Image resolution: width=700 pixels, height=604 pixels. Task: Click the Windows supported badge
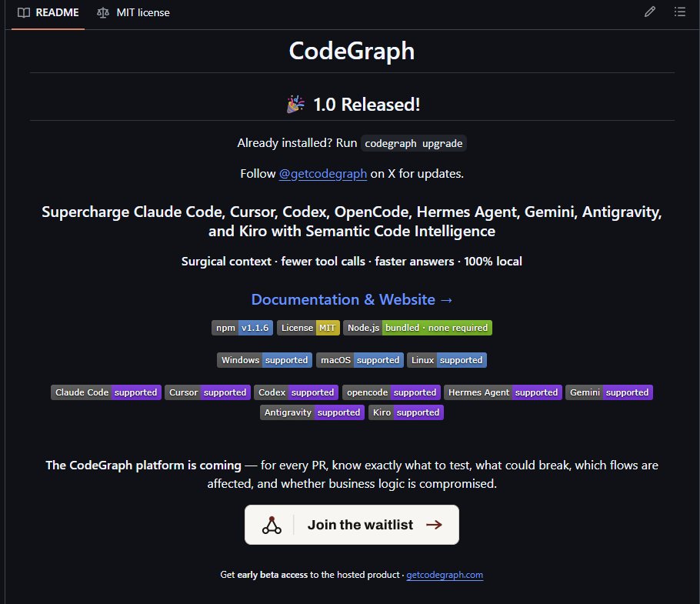265,360
